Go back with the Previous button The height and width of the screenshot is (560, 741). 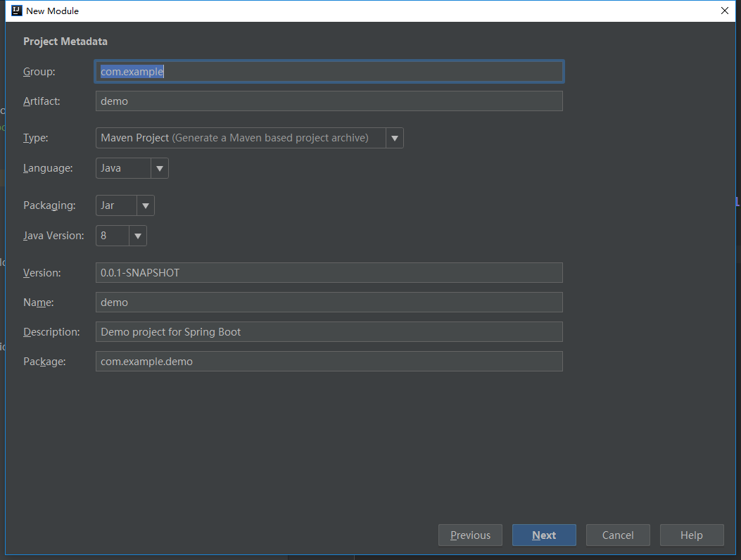(x=470, y=535)
